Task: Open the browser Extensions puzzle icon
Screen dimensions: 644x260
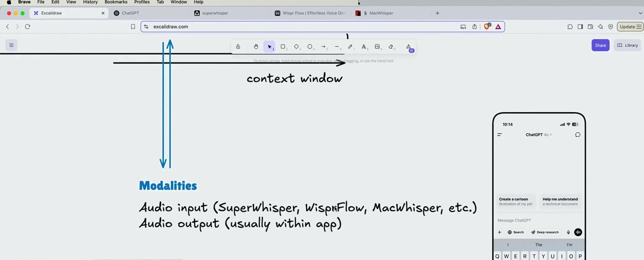Action: (x=570, y=26)
